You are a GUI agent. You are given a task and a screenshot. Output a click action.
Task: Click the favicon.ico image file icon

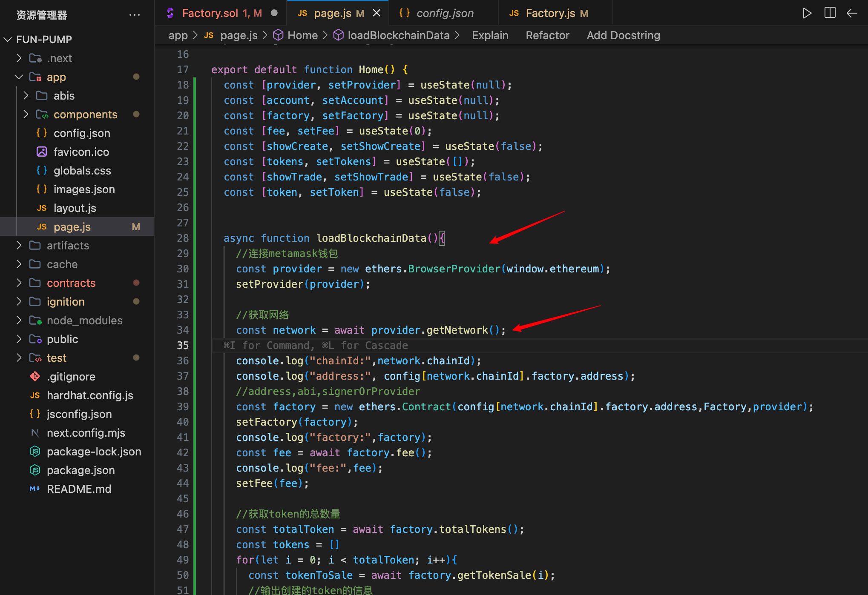click(42, 152)
